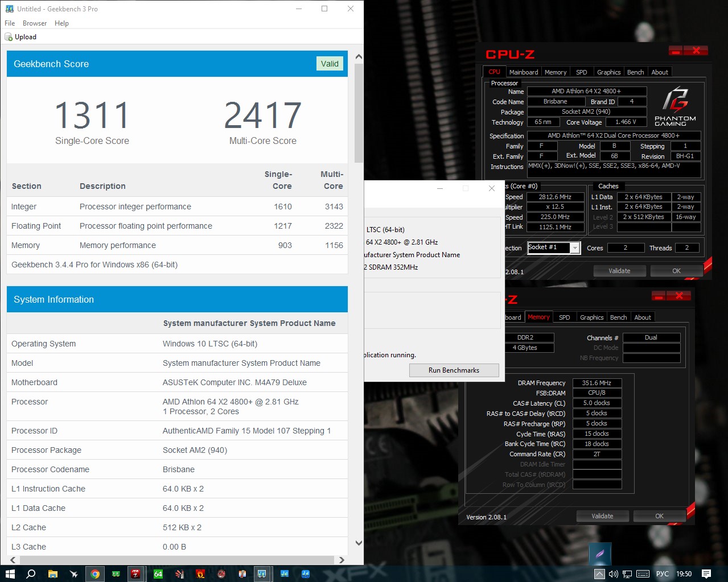
Task: Click the airplane icon on the taskbar
Action: click(x=73, y=573)
